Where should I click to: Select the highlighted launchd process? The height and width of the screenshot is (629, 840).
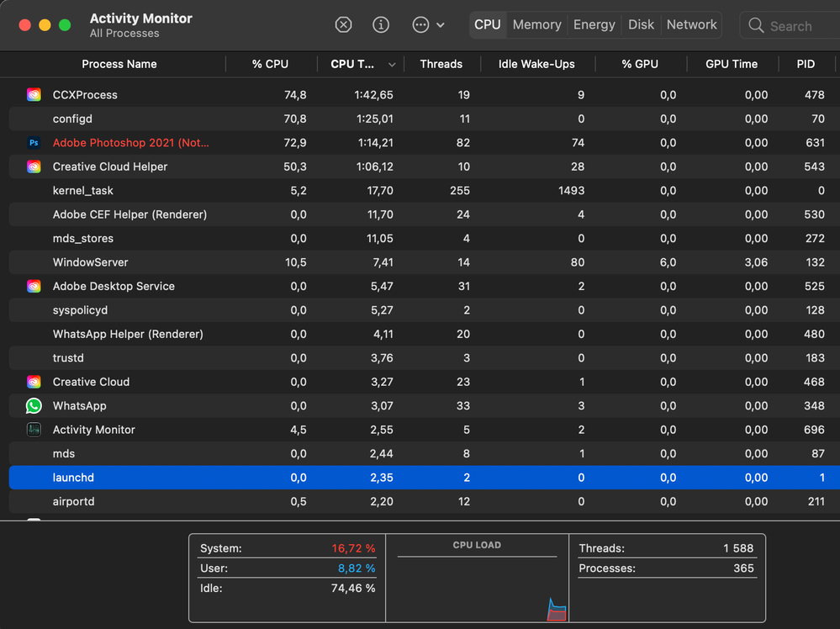coord(425,478)
